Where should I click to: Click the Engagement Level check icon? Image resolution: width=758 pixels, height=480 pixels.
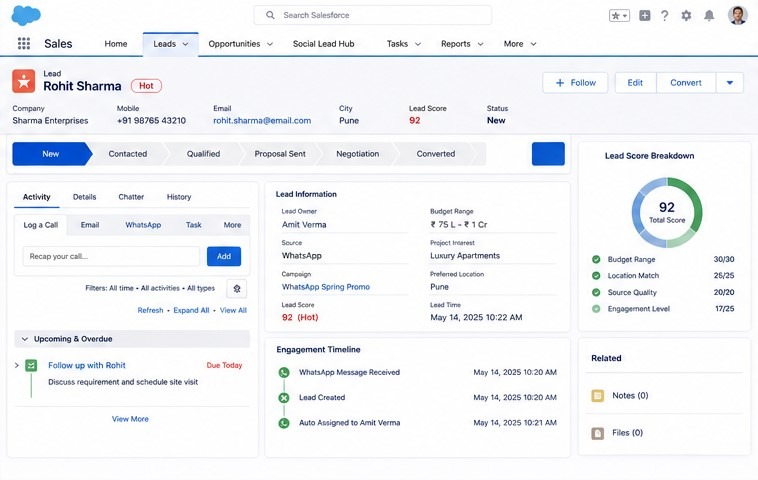[x=596, y=309]
